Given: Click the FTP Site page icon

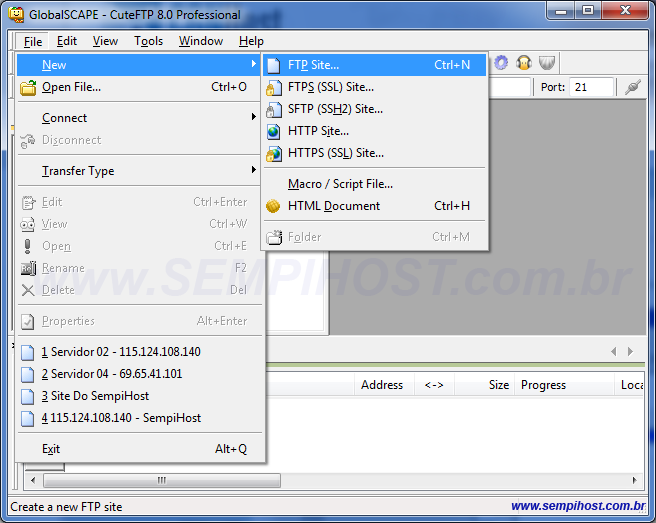Looking at the screenshot, I should click(x=274, y=65).
